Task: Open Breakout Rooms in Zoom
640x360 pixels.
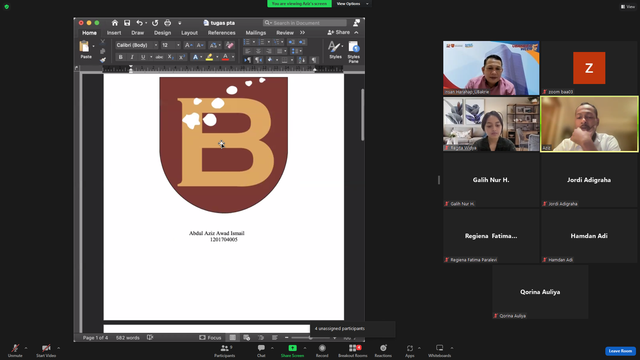Action: click(353, 351)
